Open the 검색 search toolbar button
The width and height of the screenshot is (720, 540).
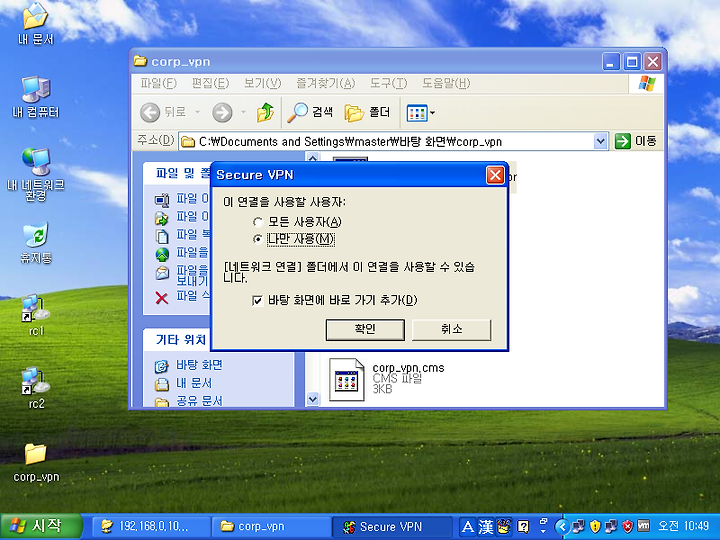click(310, 112)
